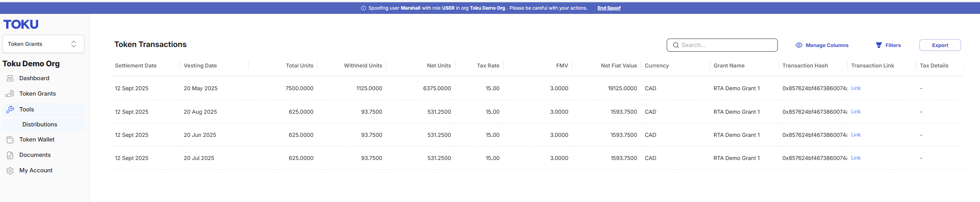Click the Tools wrench icon

tap(10, 109)
